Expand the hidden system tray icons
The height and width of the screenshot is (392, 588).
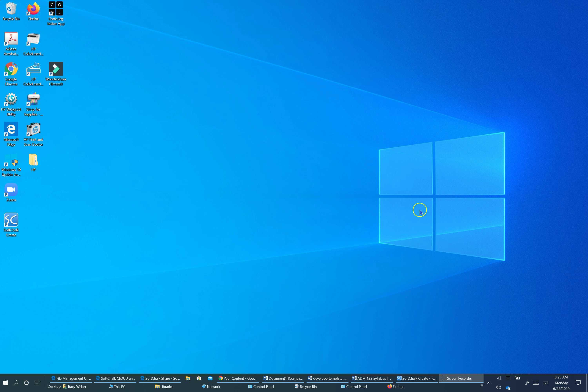pyautogui.click(x=489, y=383)
